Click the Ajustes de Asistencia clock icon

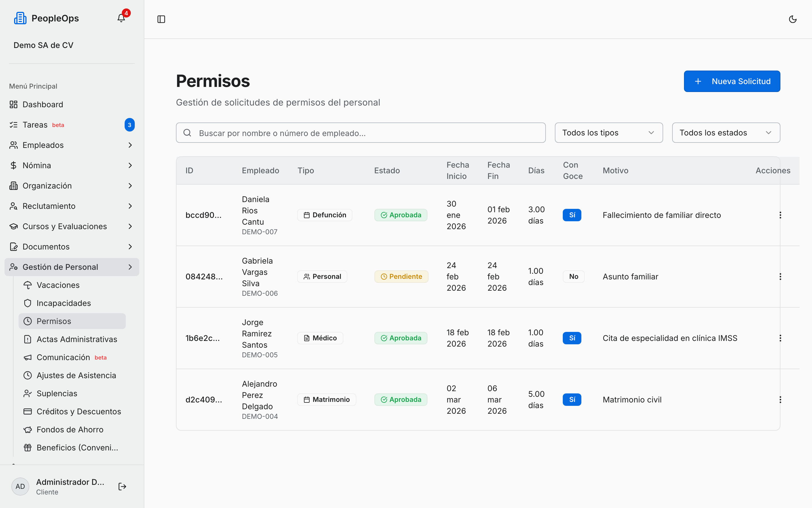click(x=28, y=375)
